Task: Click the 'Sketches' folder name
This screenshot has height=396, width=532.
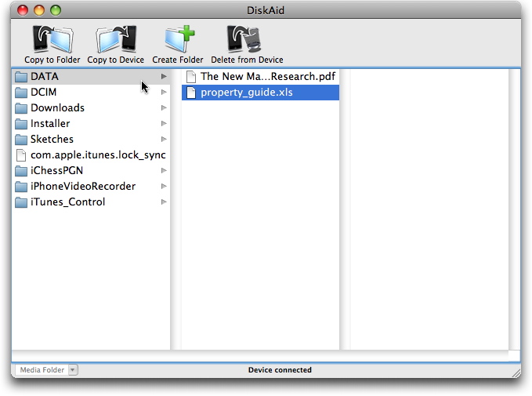Action: (x=52, y=139)
